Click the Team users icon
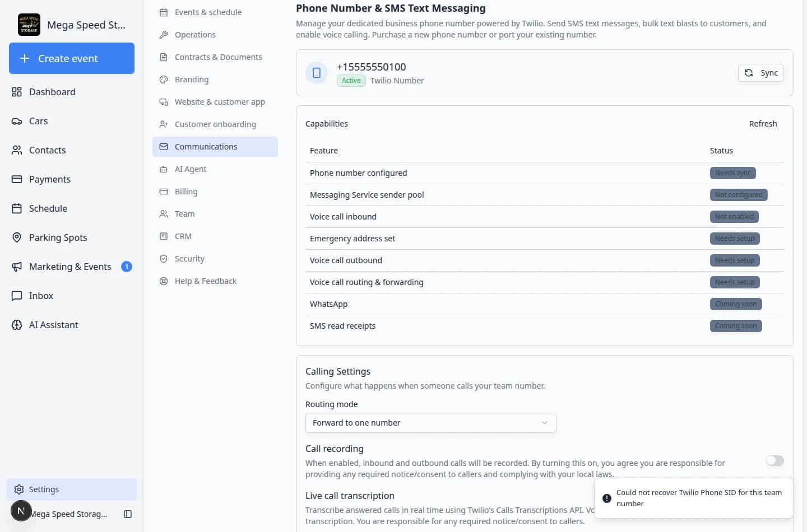 pyautogui.click(x=164, y=214)
